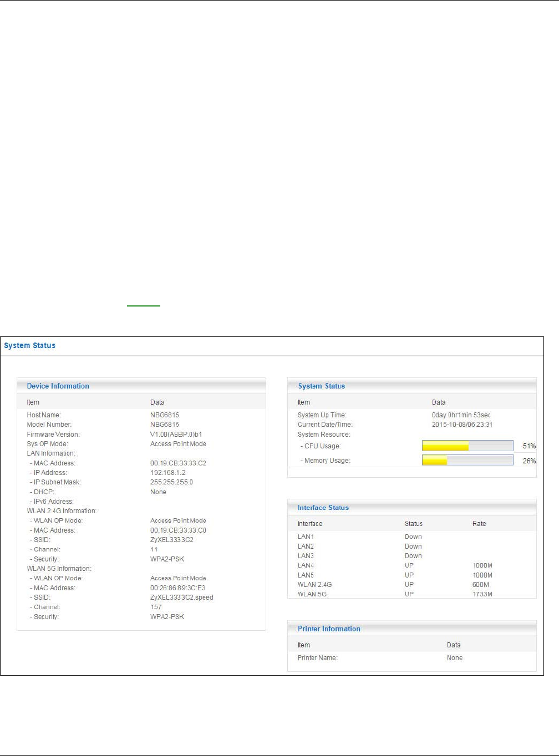Viewport: 559px width, 756px height.
Task: Select the LAN5 interface row
Action: coord(412,575)
